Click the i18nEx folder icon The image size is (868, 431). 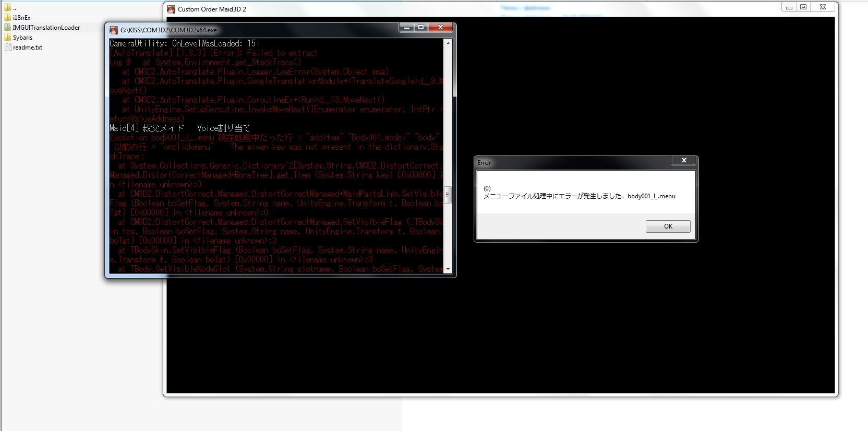click(x=8, y=17)
